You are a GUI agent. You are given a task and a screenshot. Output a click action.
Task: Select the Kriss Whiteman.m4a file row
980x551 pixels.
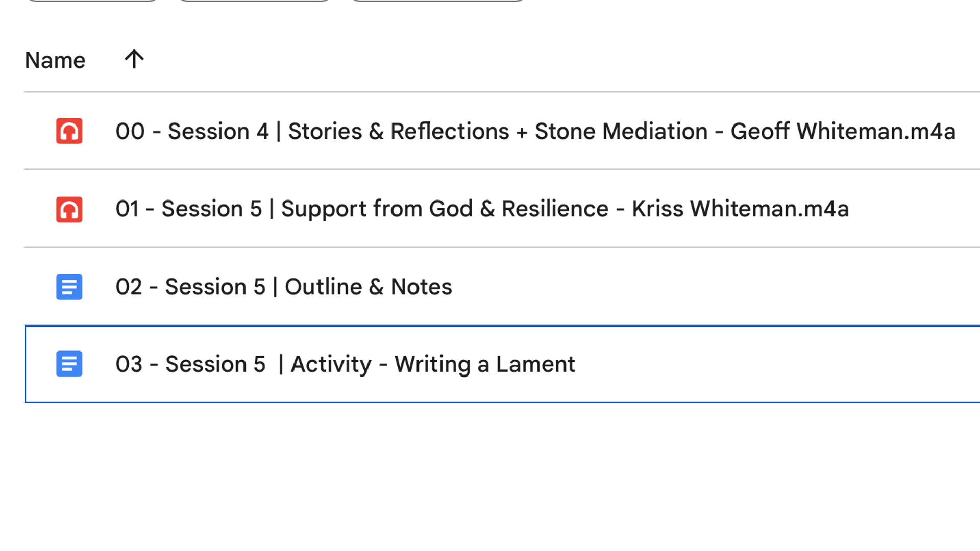pyautogui.click(x=502, y=209)
